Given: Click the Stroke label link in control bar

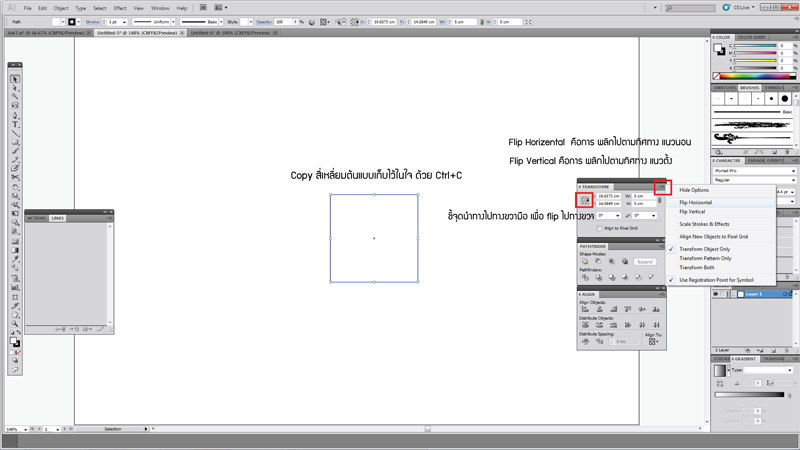Looking at the screenshot, I should point(92,22).
